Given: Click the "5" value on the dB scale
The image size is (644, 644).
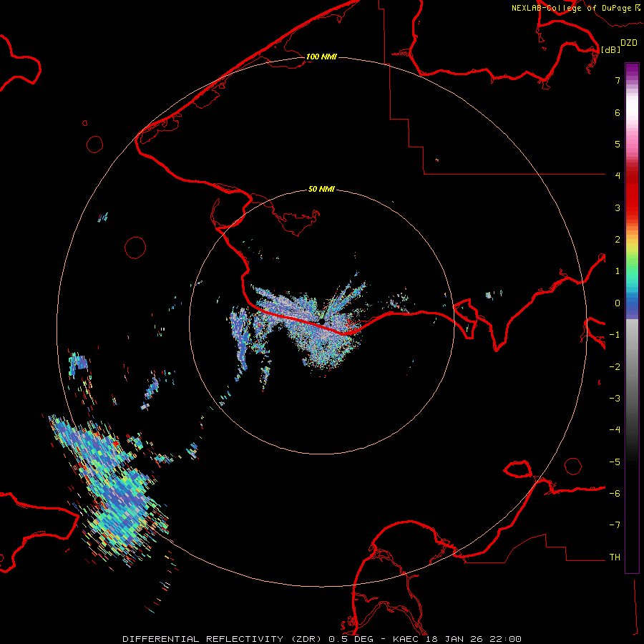Looking at the screenshot, I should 618,144.
